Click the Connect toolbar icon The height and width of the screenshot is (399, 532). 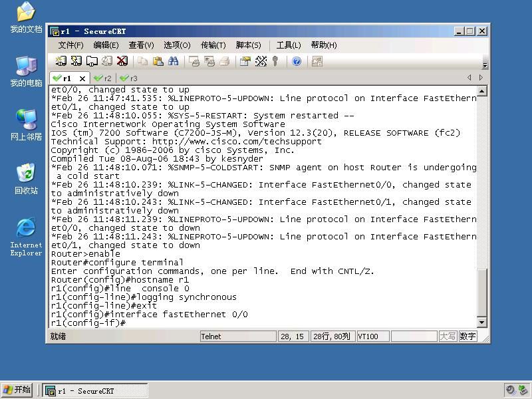point(61,61)
